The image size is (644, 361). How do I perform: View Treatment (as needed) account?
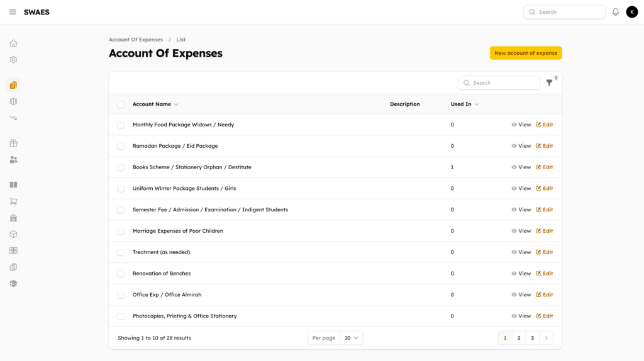click(521, 252)
